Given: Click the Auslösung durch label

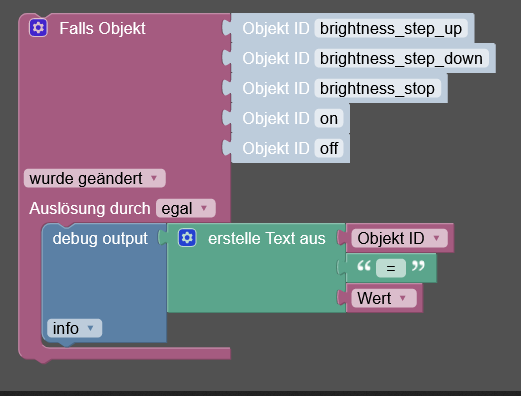Looking at the screenshot, I should pos(90,209).
